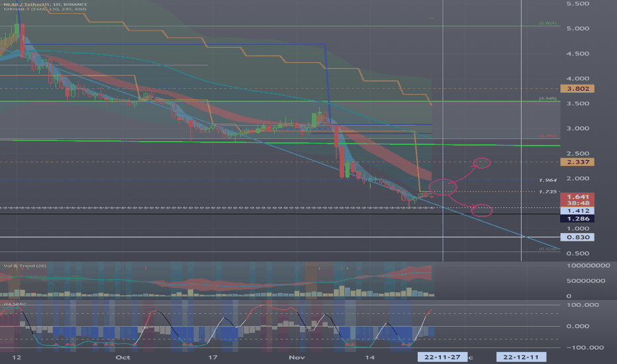This screenshot has height=364, width=617.
Task: Click the 17 label on time axis
Action: tap(213, 357)
